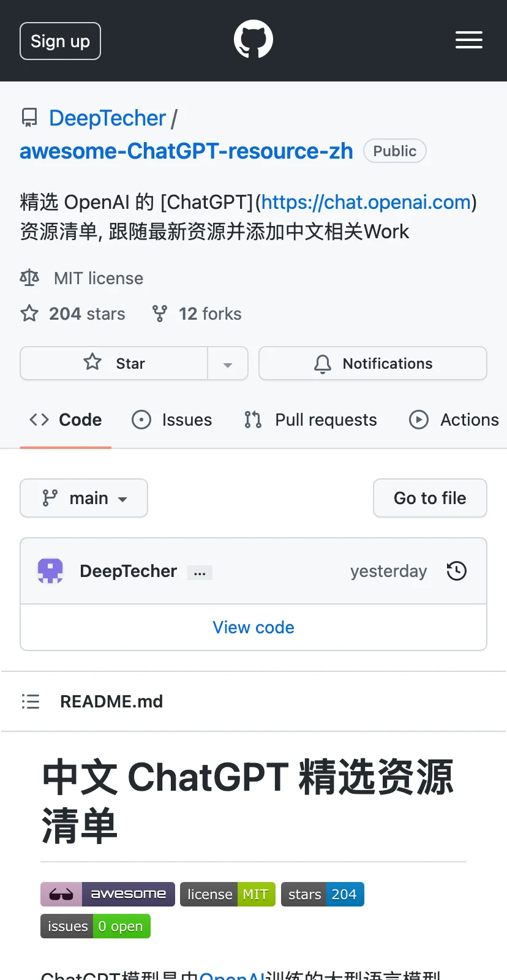Click the Go to file button

pyautogui.click(x=430, y=498)
